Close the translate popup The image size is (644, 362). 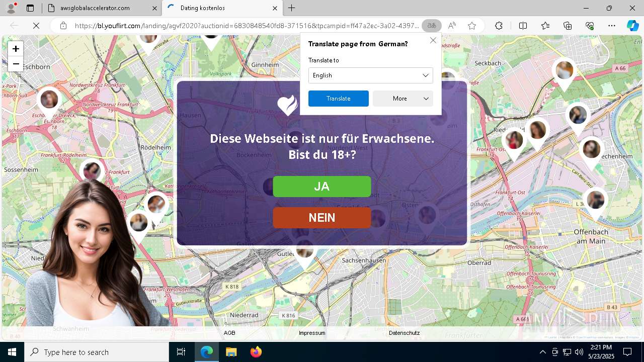point(433,40)
